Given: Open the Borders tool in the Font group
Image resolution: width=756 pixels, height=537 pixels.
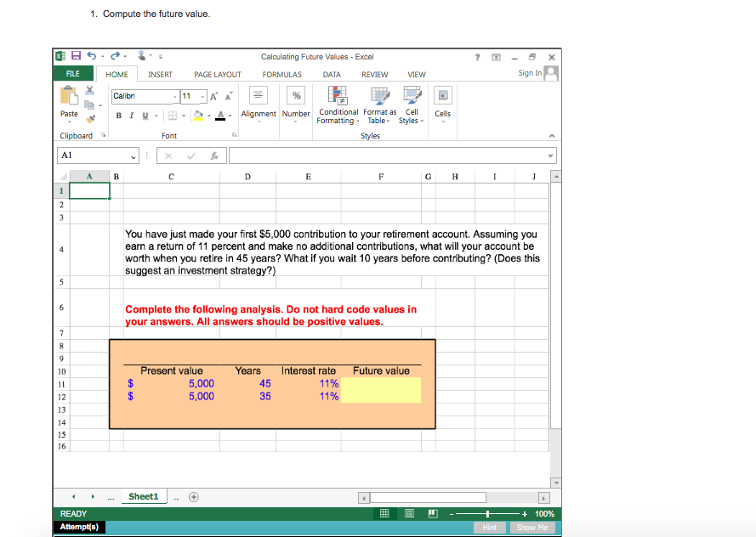Looking at the screenshot, I should 171,116.
